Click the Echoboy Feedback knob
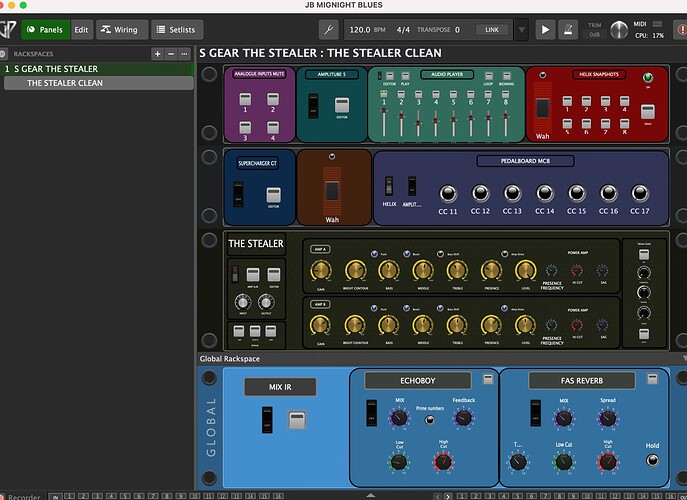The image size is (687, 500). (x=463, y=418)
